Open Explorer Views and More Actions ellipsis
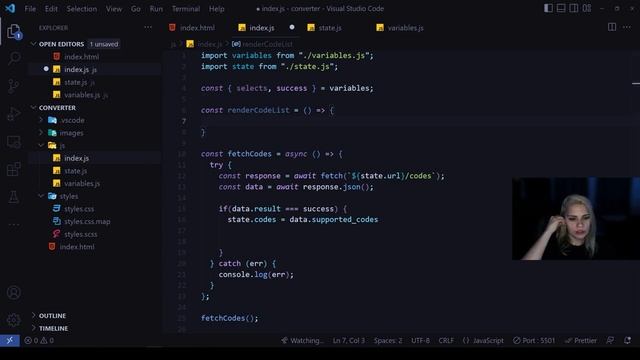The image size is (640, 360). click(148, 27)
